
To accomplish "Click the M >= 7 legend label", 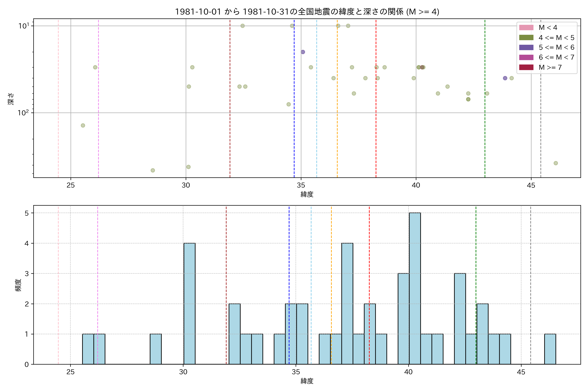I will (550, 67).
